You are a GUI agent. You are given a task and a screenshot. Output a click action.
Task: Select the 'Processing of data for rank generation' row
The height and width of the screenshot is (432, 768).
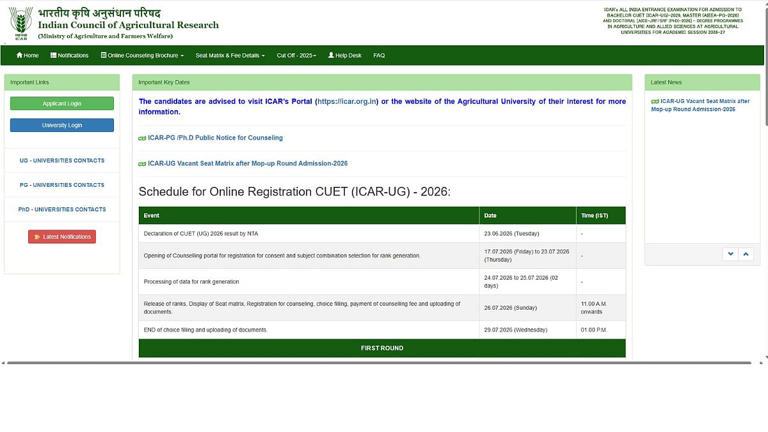point(382,282)
